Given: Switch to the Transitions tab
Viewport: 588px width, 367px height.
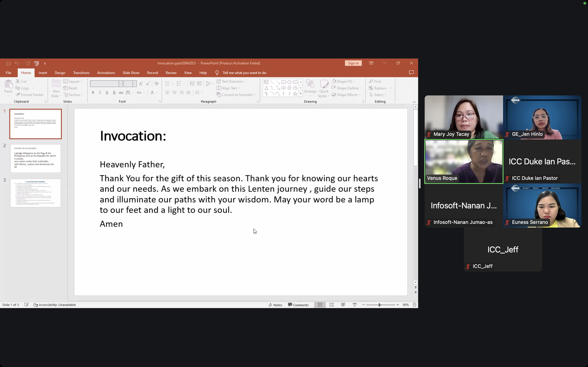Looking at the screenshot, I should 81,73.
